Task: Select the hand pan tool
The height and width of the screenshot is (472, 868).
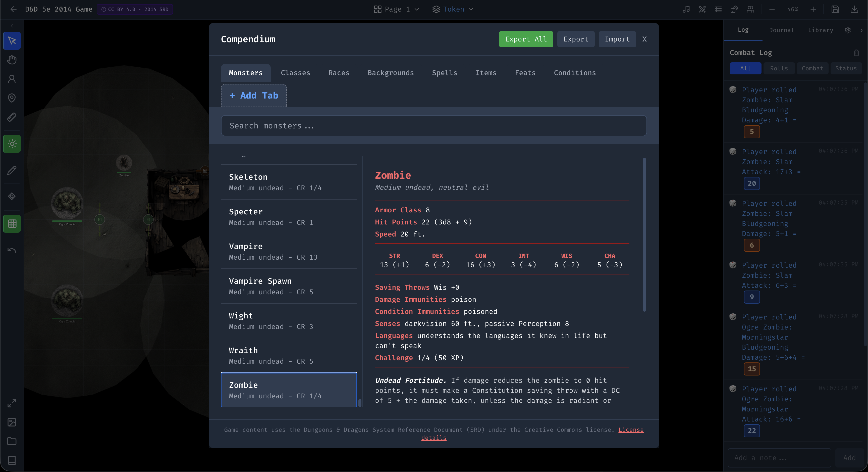Action: 12,60
